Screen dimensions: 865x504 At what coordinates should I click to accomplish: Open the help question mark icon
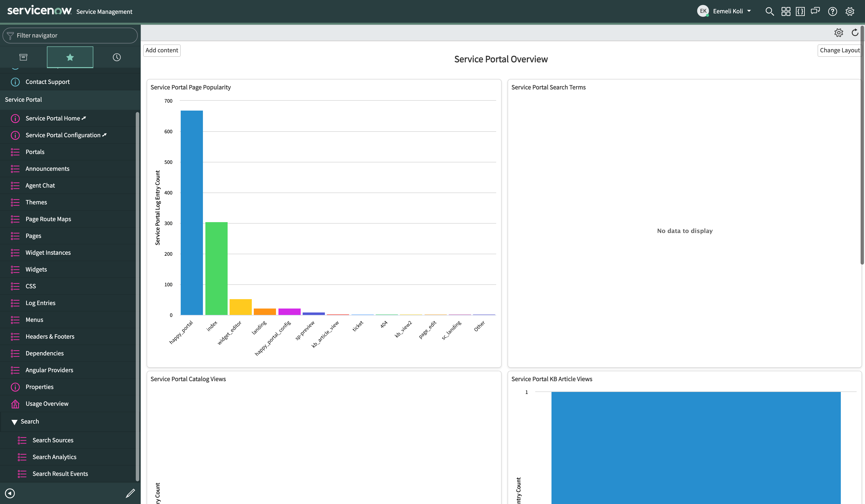pos(832,11)
